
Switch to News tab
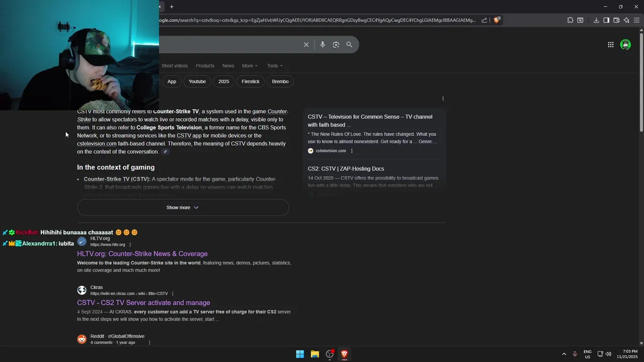(228, 66)
